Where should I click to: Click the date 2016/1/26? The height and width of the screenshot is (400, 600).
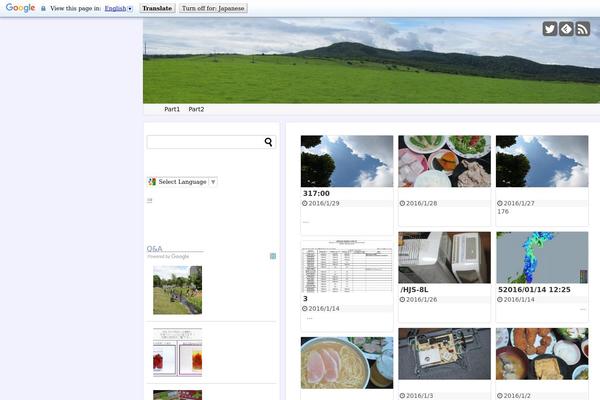(x=421, y=300)
